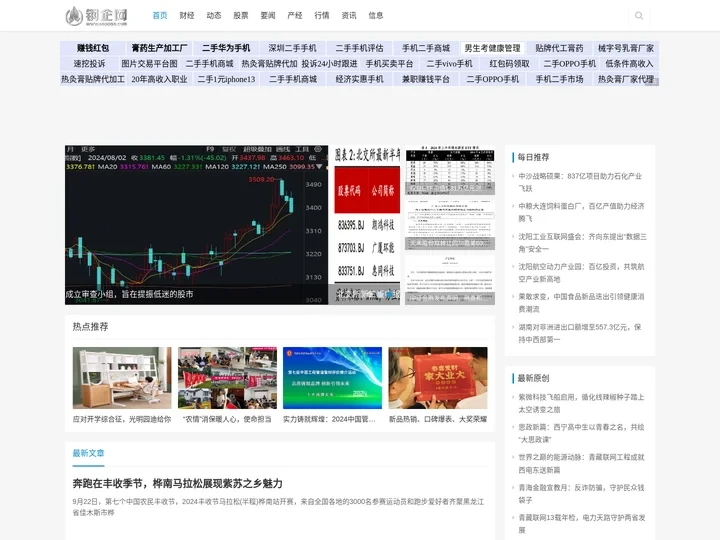720x540 pixels.
Task: Open 中沙战略硕果 recommended article
Action: tap(580, 182)
